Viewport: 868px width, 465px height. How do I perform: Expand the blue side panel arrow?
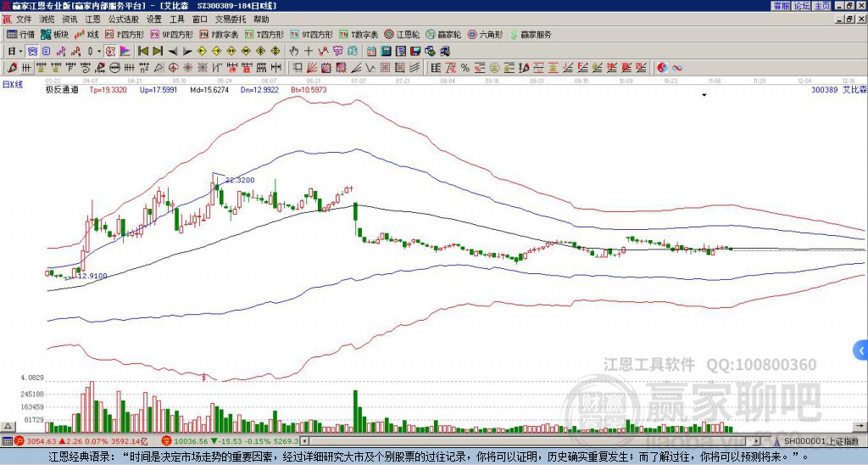(x=860, y=350)
